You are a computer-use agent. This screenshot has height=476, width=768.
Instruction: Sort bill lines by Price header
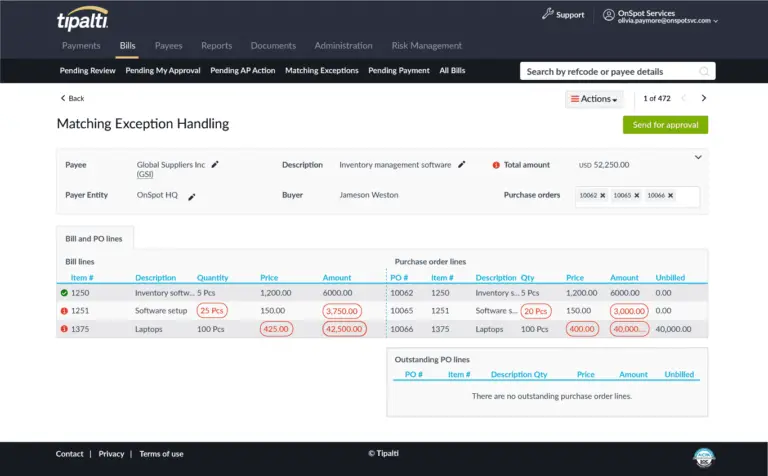click(x=269, y=278)
